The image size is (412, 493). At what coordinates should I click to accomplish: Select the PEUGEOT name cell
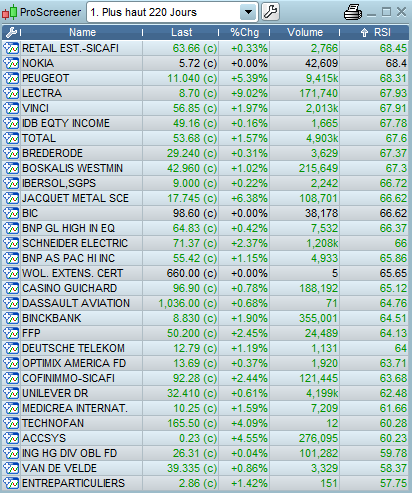[81, 78]
